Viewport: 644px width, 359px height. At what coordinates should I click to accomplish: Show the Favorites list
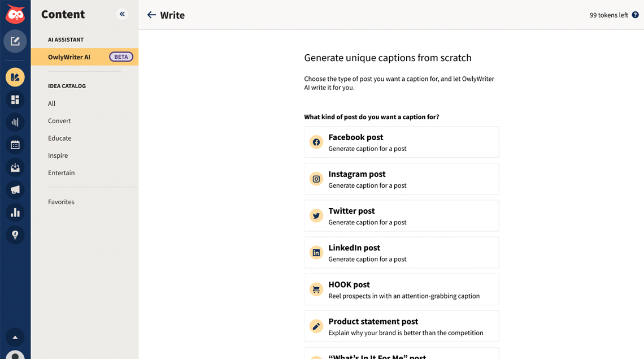[x=61, y=202]
